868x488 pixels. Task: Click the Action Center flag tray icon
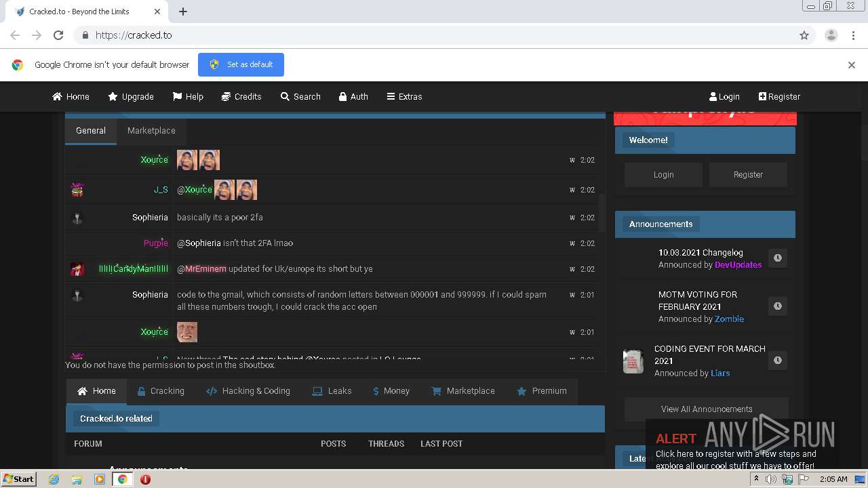(x=804, y=479)
